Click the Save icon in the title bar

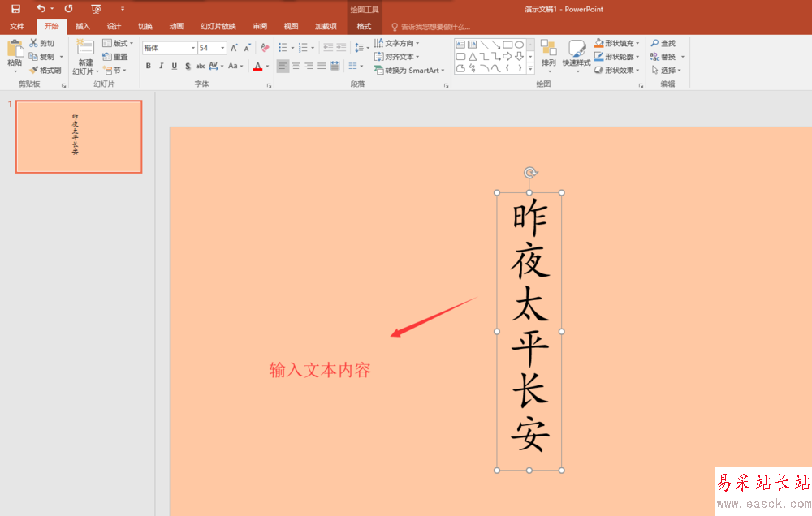click(x=15, y=9)
